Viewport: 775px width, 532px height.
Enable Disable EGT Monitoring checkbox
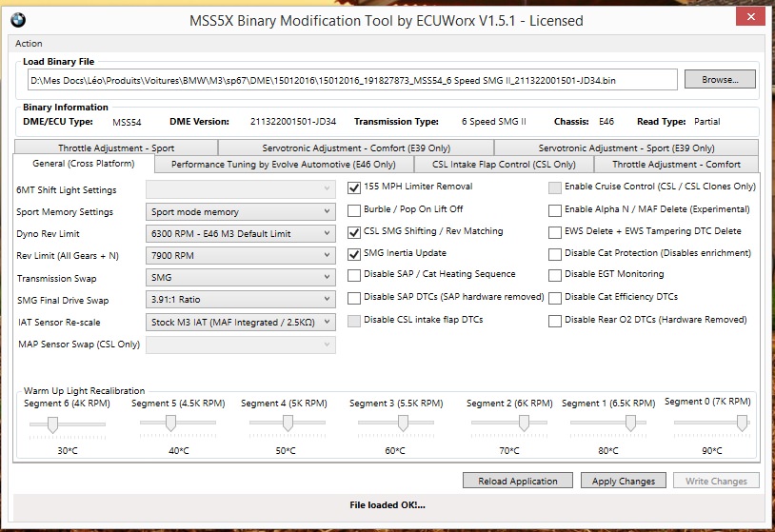555,275
